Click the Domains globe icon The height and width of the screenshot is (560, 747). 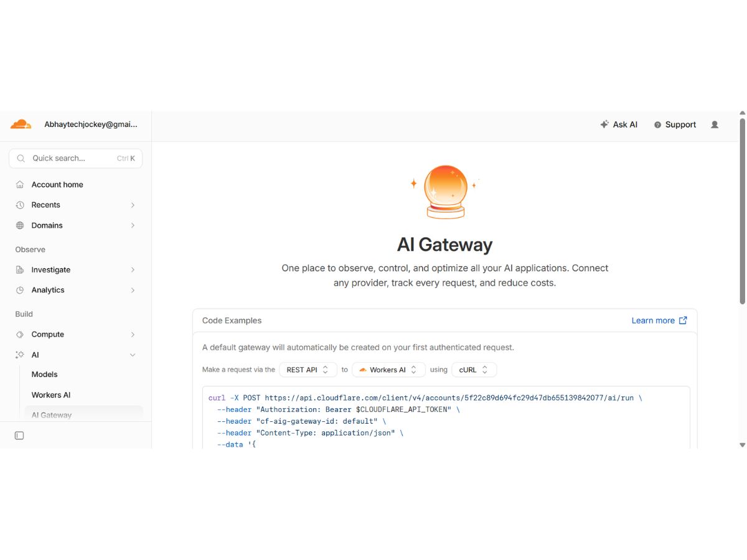(20, 225)
